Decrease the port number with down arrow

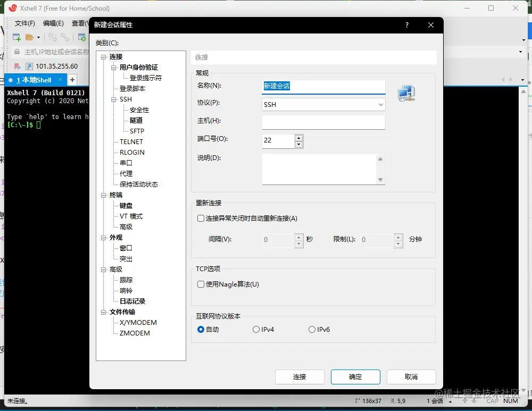(x=298, y=145)
